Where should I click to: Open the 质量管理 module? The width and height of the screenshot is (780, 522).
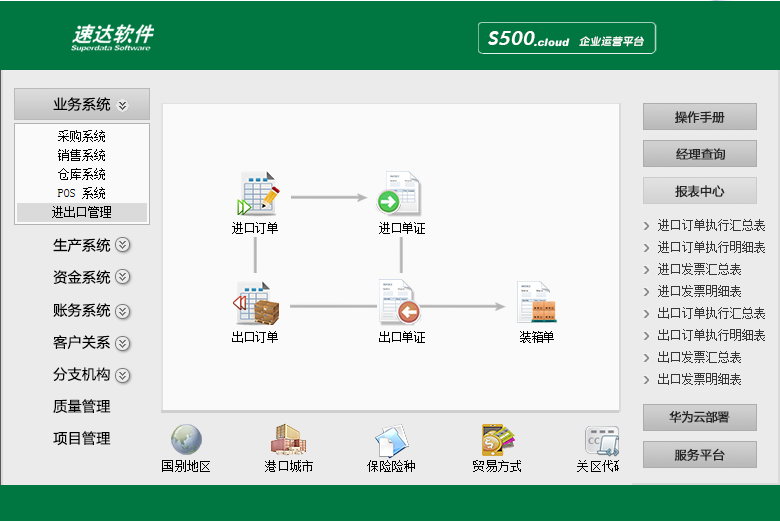82,407
